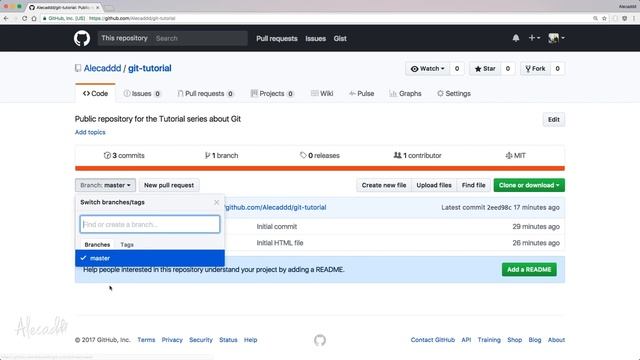Open the Privacy footer link

[x=172, y=340]
